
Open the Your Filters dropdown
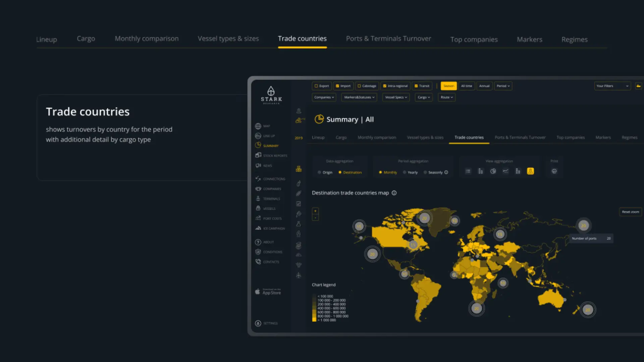pos(612,86)
